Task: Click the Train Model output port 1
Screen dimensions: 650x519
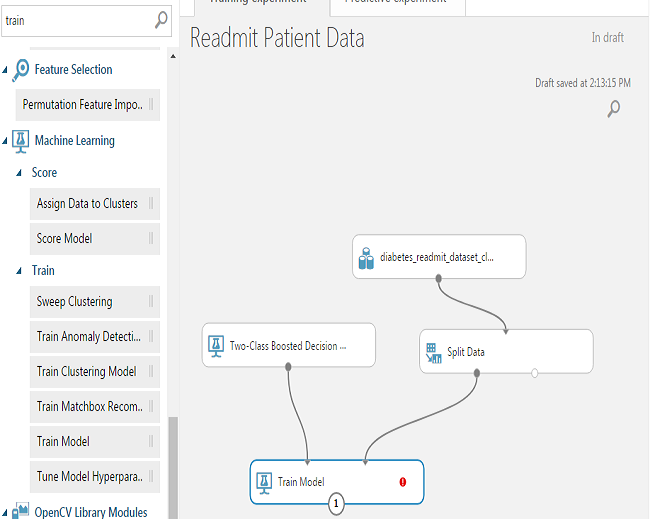Action: pos(336,505)
